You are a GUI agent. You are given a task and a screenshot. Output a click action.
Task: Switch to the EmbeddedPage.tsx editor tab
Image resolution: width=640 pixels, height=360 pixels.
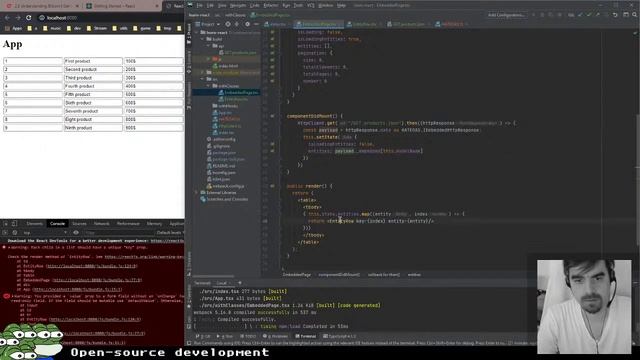pos(318,24)
